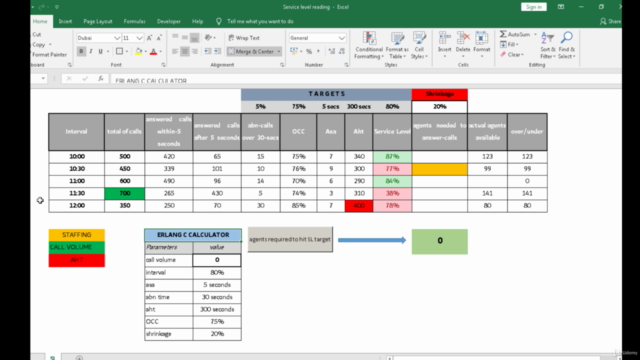Open the Font dialog launcher
This screenshot has height=360, width=640.
click(x=163, y=65)
